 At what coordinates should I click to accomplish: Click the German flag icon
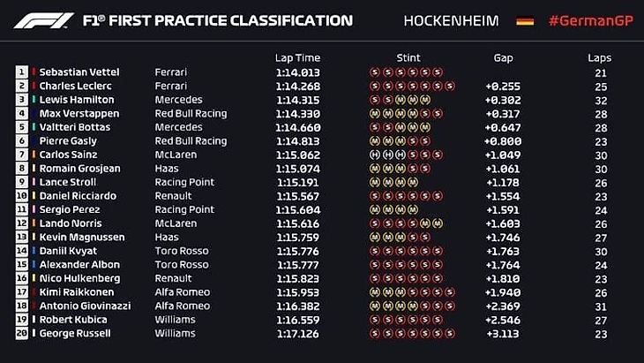[524, 21]
